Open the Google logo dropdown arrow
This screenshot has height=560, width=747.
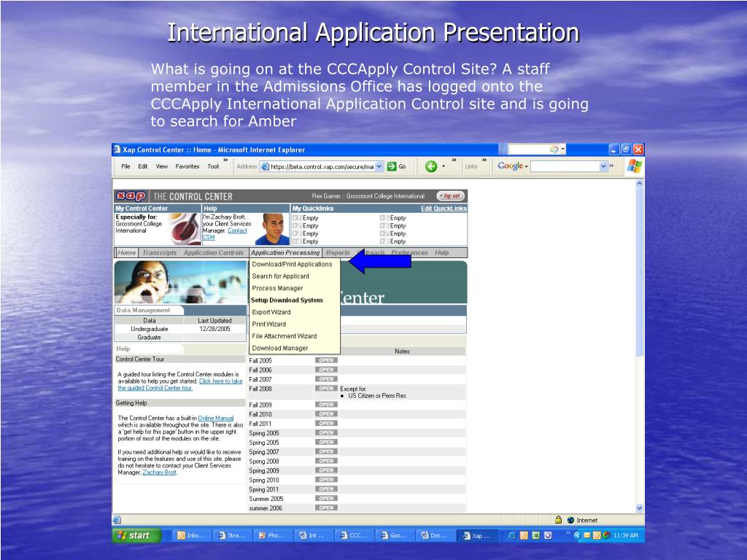tap(527, 166)
